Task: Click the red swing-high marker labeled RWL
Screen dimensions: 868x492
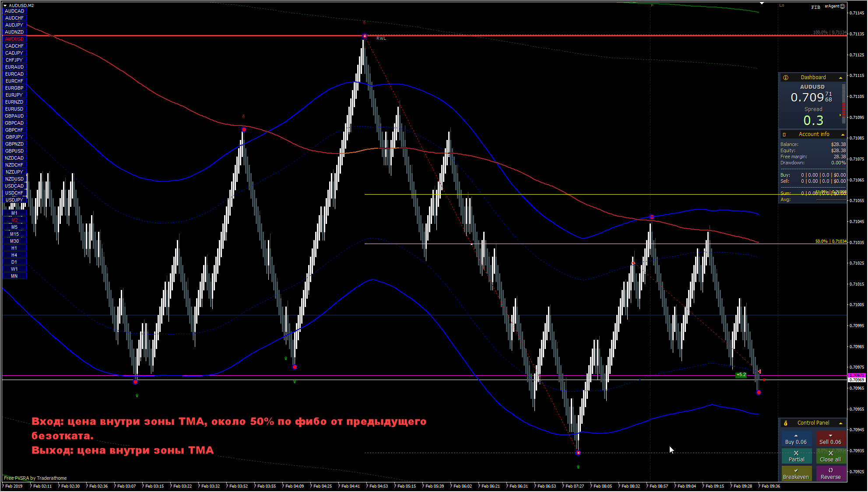Action: coord(365,36)
